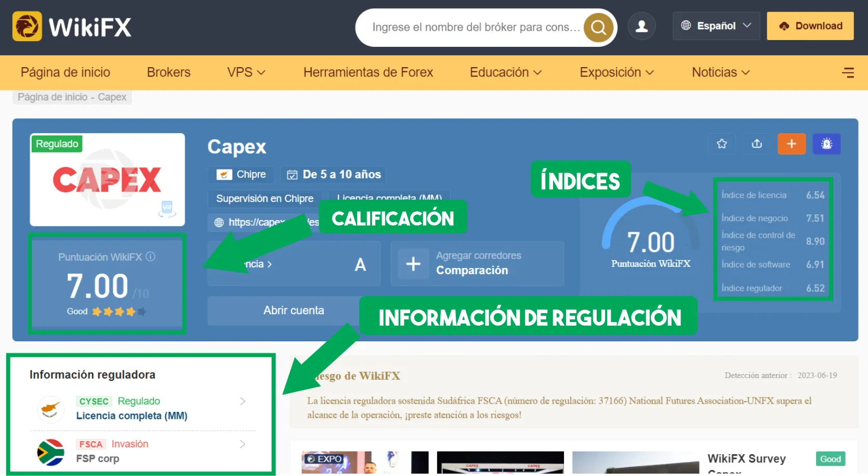This screenshot has height=476, width=868.
Task: Click the EXPO video thumbnail
Action: (x=365, y=462)
